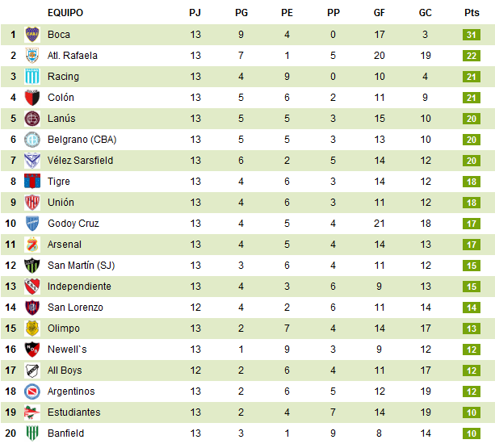Image resolution: width=495 pixels, height=448 pixels.
Task: Select the San Lorenzo team name
Action: coord(75,308)
